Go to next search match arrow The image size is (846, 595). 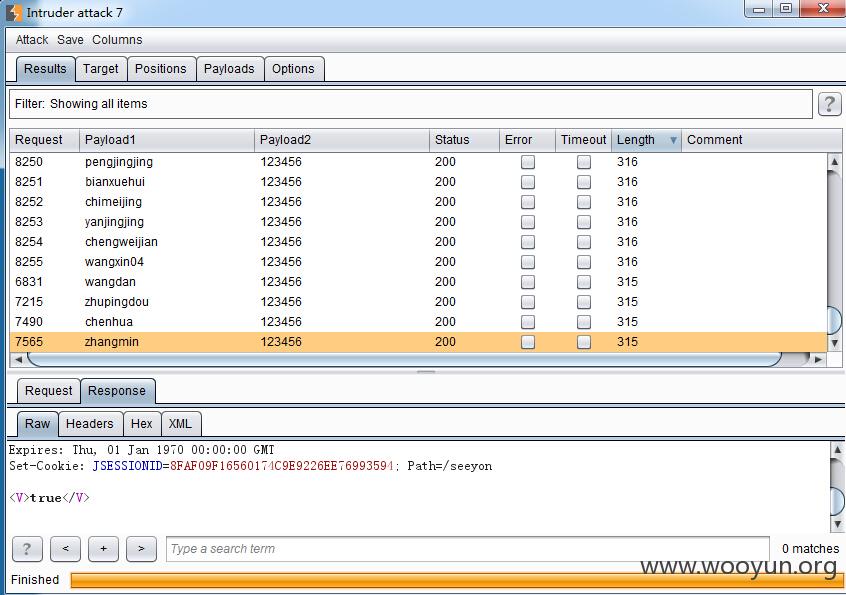[141, 549]
